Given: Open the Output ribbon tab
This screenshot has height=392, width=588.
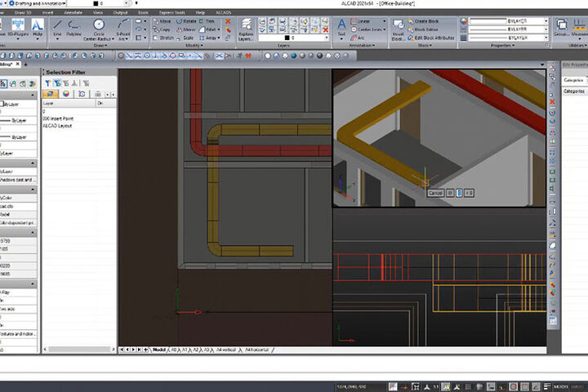Looking at the screenshot, I should [120, 12].
